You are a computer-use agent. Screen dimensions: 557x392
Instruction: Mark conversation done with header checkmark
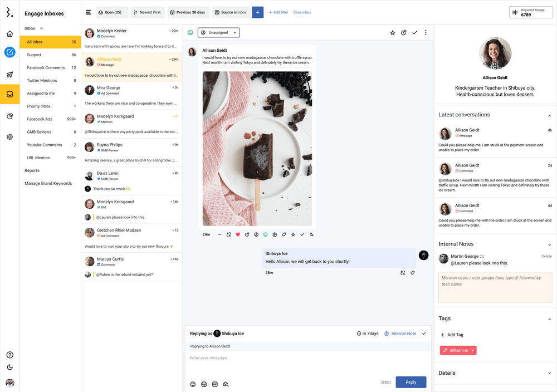pyautogui.click(x=414, y=33)
